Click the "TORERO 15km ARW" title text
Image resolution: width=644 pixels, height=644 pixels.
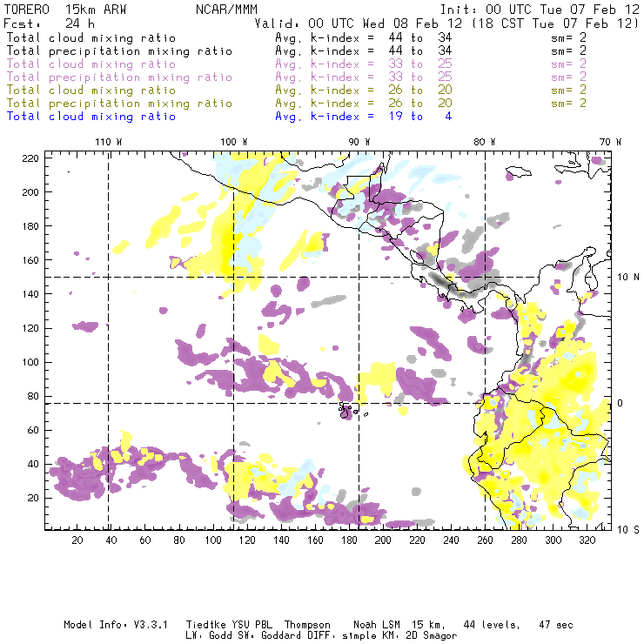pos(65,10)
